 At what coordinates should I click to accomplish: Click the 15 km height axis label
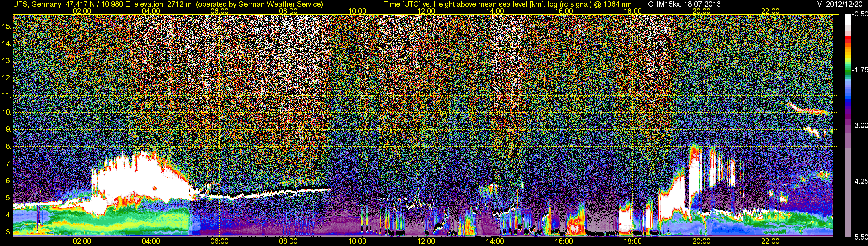6,26
